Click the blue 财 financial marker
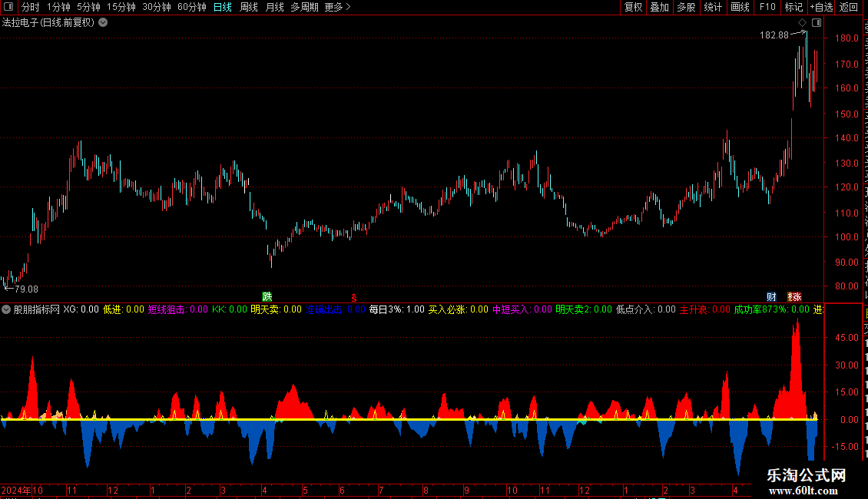This screenshot has height=499, width=868. (771, 297)
